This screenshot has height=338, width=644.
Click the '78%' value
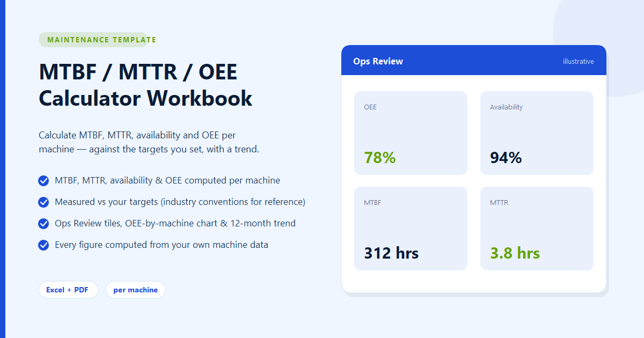pyautogui.click(x=380, y=158)
